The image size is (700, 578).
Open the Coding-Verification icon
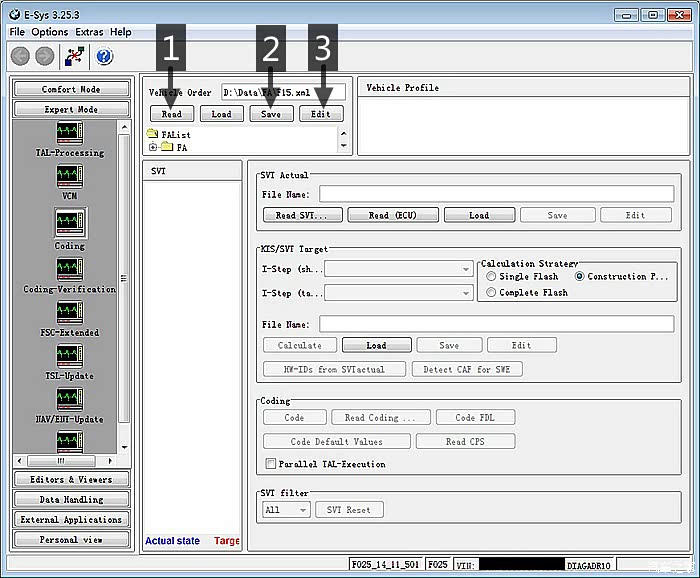click(x=69, y=269)
